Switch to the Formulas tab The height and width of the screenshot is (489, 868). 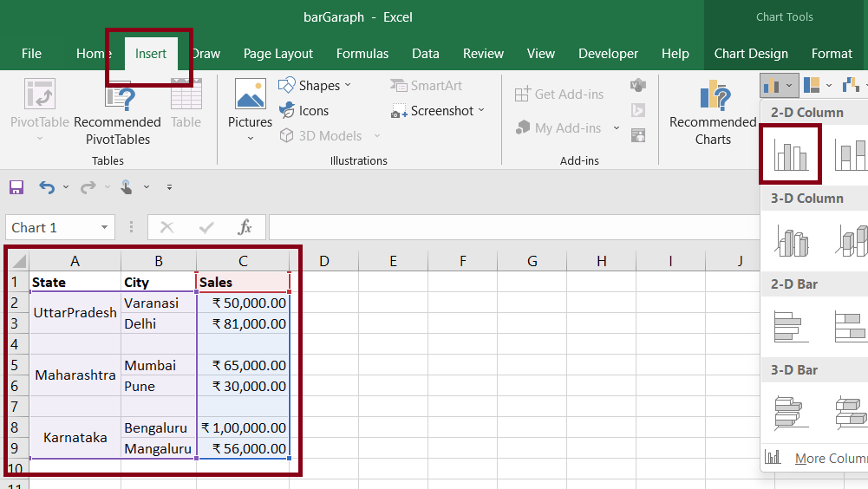tap(362, 54)
